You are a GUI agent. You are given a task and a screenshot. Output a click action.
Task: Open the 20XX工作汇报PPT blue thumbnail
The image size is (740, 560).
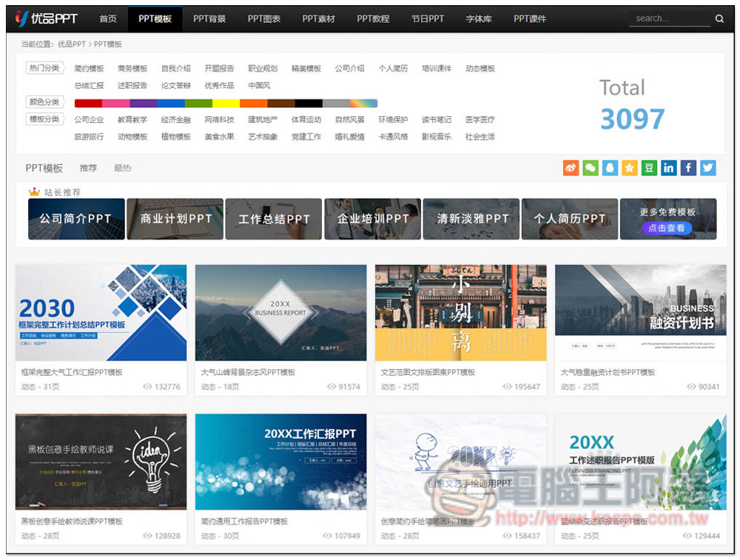(280, 462)
